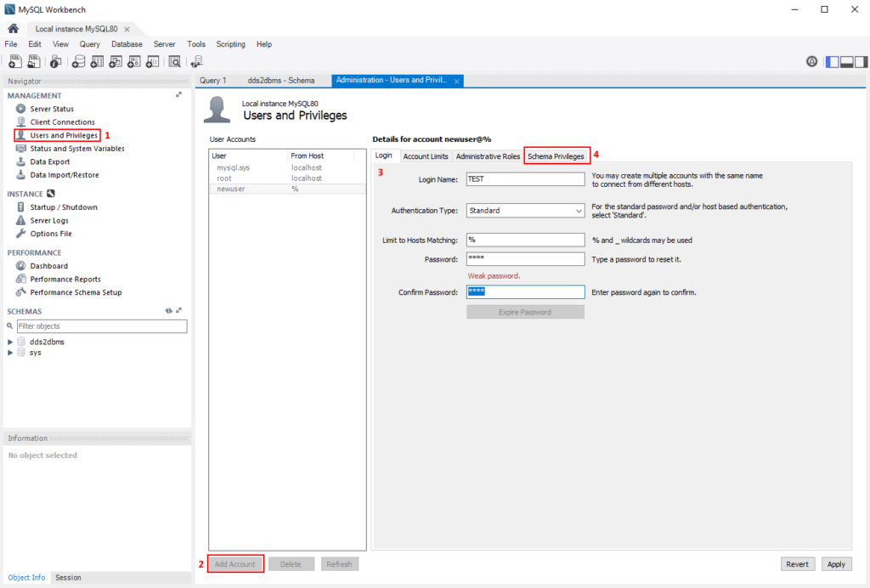Image resolution: width=870 pixels, height=588 pixels.
Task: Open Data Export in the Navigator
Action: (x=50, y=162)
